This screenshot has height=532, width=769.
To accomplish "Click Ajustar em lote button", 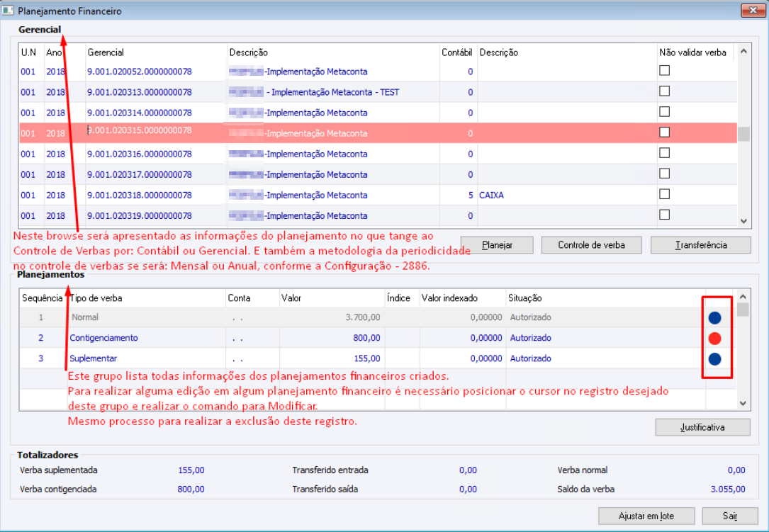I will coord(646,516).
